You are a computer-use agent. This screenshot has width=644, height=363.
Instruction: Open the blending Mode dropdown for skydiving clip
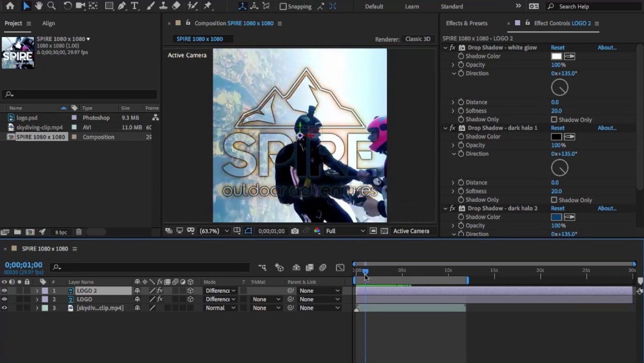220,308
